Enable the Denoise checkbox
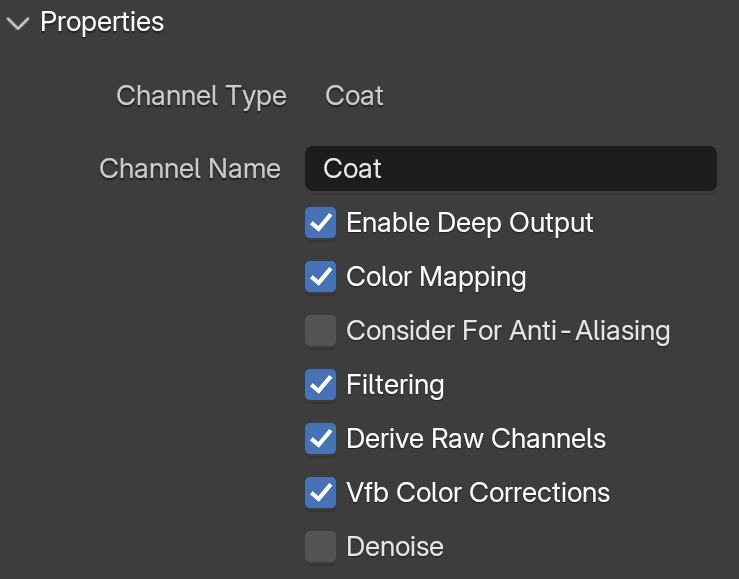The height and width of the screenshot is (579, 739). (320, 546)
